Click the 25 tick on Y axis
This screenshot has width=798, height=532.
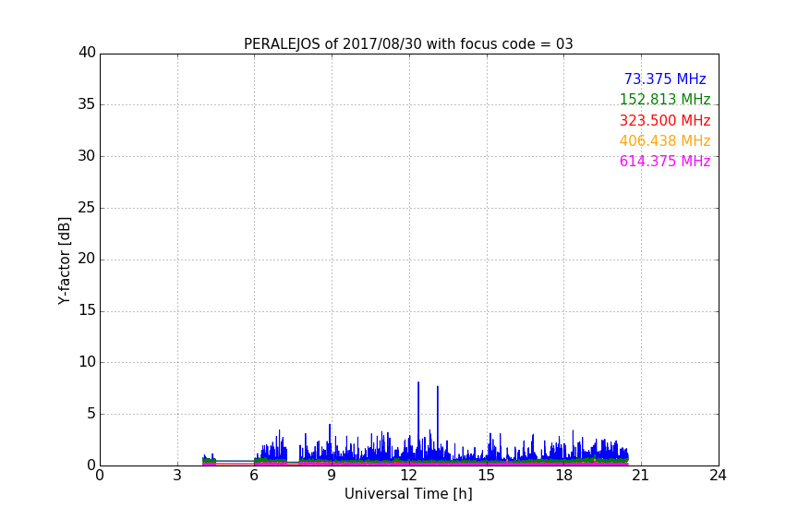[87, 208]
